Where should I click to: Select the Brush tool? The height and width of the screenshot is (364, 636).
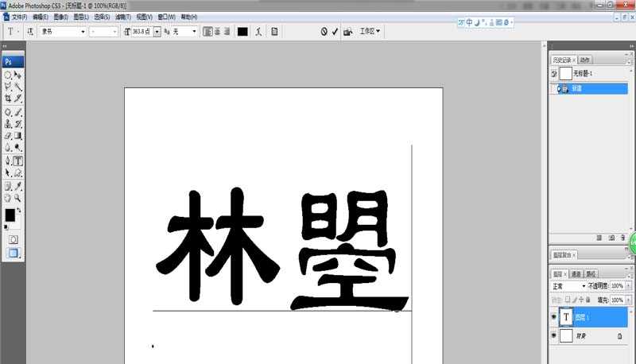pos(17,112)
